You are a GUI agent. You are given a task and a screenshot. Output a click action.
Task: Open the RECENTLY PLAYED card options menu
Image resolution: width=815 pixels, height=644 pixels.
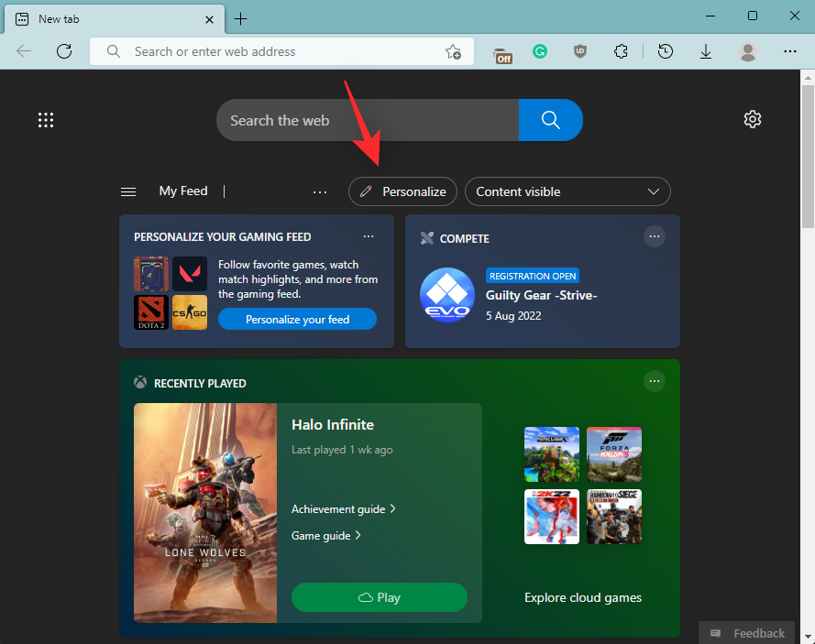654,381
